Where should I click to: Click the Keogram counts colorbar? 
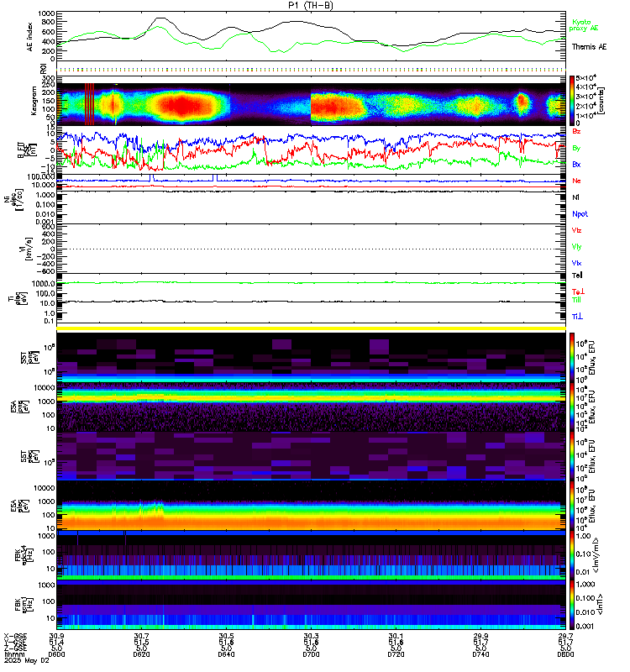[x=572, y=100]
